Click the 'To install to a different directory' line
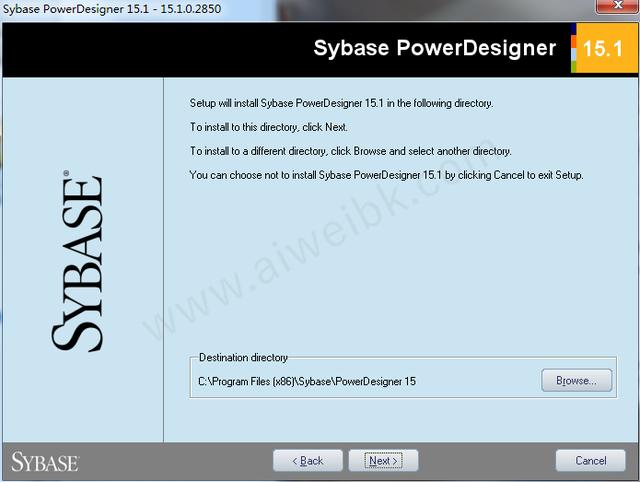 351,151
